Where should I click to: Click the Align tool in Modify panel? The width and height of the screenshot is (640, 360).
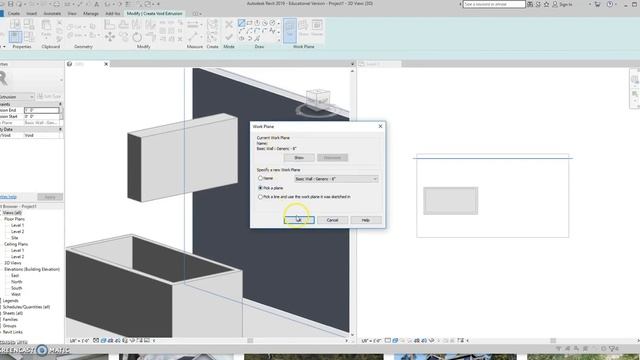point(109,24)
